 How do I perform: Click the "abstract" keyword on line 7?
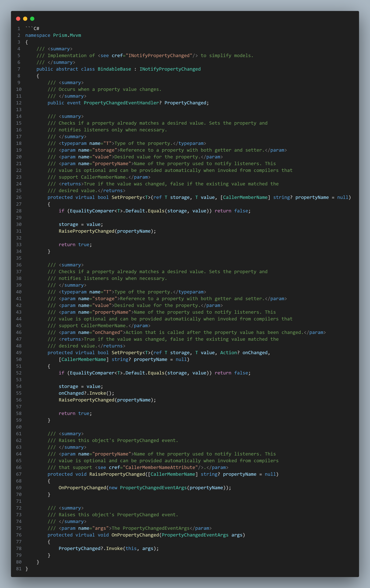[x=67, y=69]
